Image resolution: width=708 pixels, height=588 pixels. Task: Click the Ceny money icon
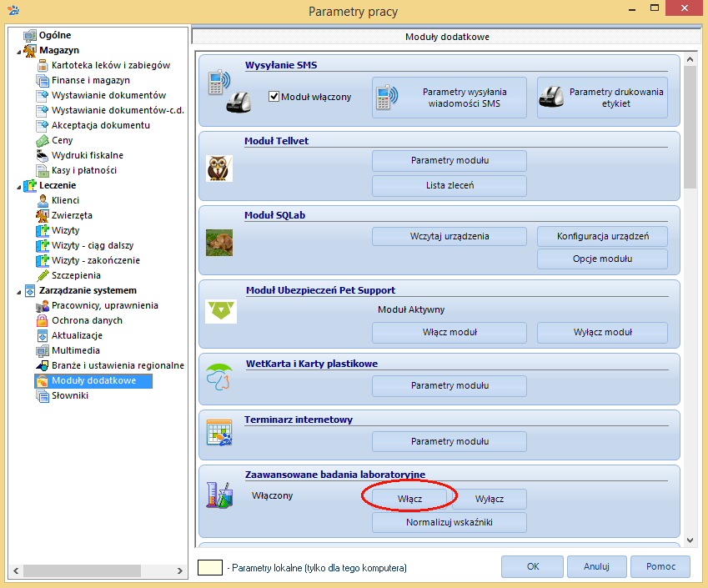43,140
